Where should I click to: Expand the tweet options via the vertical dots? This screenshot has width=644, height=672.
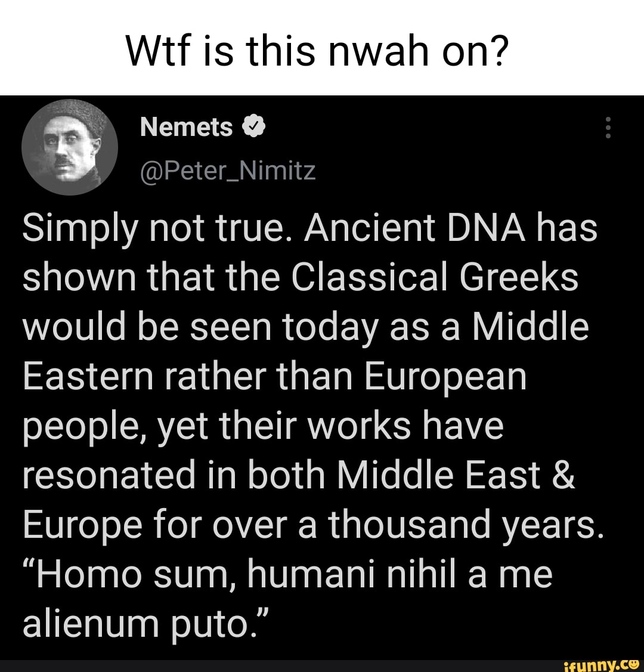click(608, 128)
